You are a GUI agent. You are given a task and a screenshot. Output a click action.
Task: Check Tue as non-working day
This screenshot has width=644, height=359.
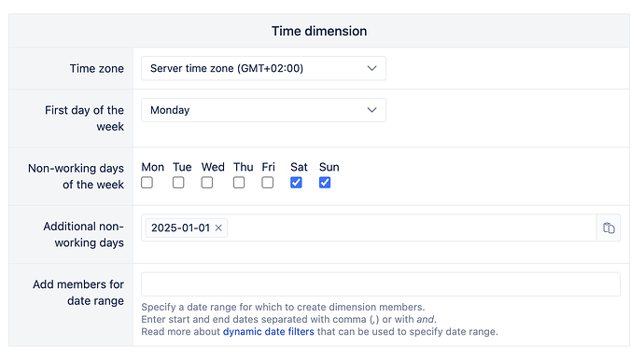(x=178, y=182)
